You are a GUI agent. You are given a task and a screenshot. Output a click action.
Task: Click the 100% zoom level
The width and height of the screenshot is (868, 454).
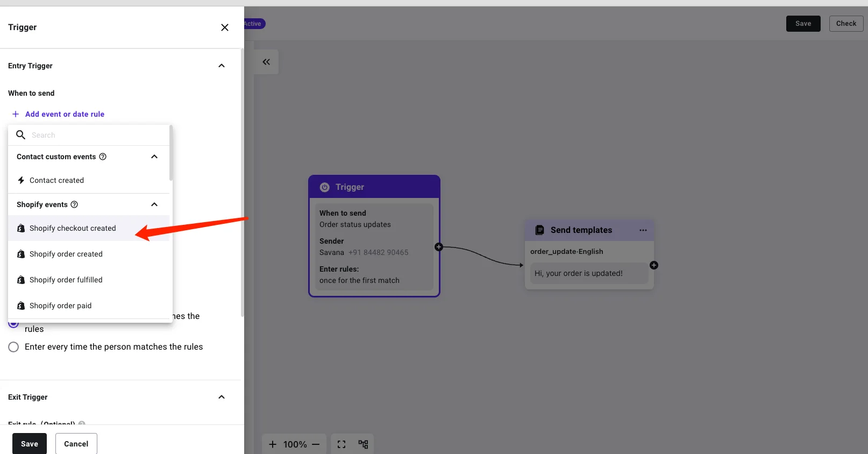click(295, 444)
